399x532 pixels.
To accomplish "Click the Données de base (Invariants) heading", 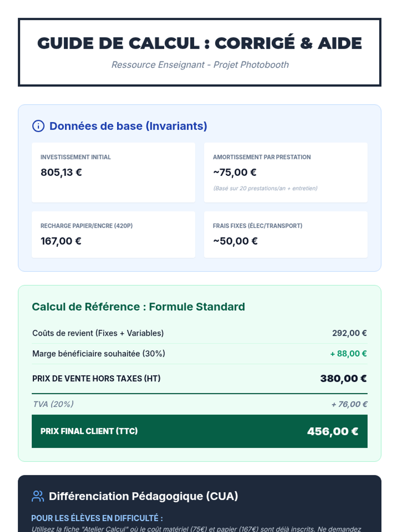I will tap(128, 126).
